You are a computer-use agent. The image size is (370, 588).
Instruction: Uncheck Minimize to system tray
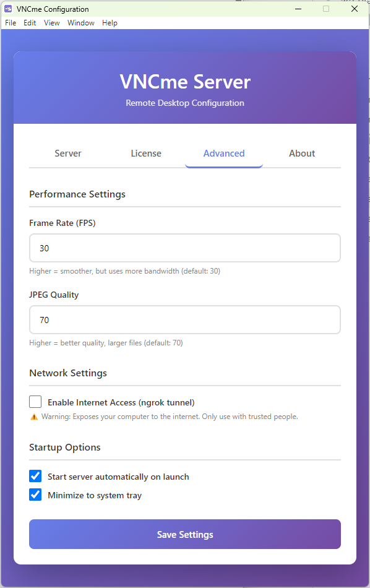point(35,495)
